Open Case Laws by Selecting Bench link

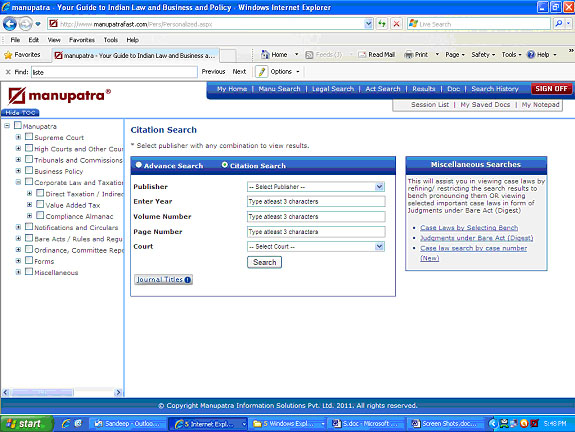469,228
